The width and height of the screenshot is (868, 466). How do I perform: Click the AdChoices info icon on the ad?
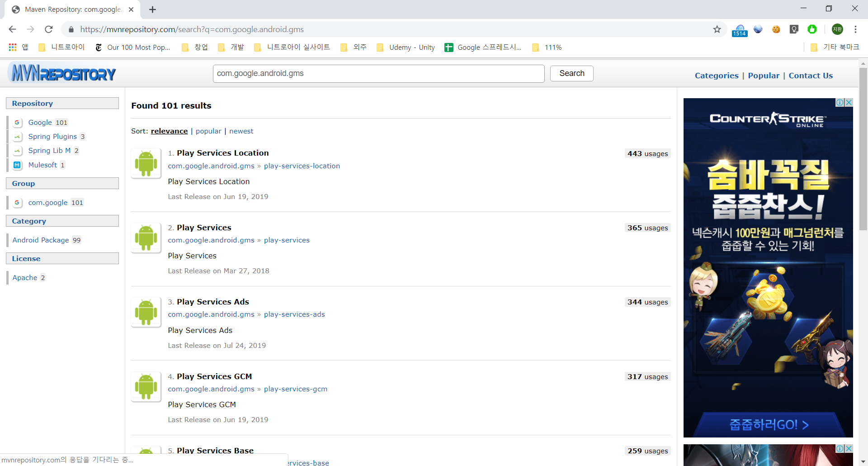point(840,103)
